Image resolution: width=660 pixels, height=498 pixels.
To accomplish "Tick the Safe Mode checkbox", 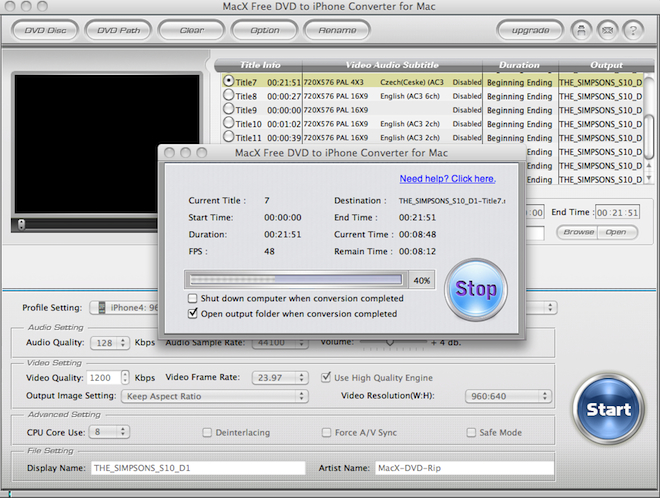I will click(472, 432).
